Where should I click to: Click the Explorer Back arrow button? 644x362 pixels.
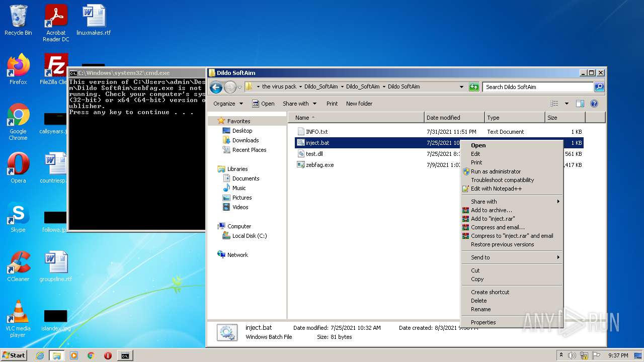[x=216, y=87]
